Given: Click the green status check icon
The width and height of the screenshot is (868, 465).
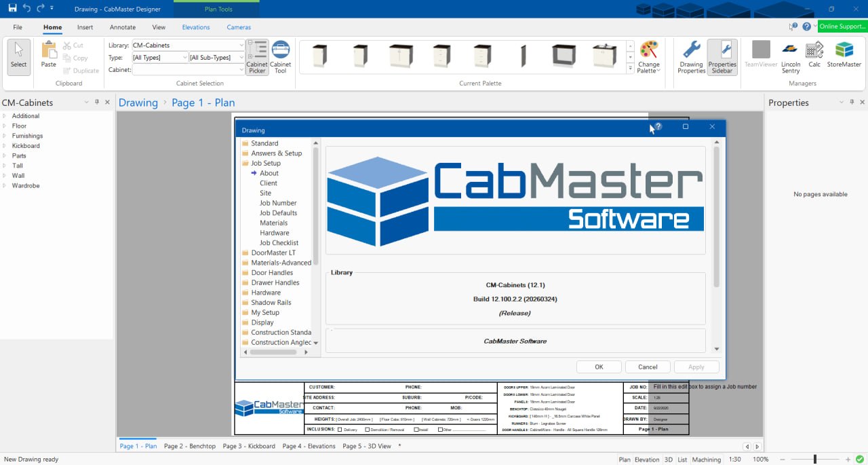Looking at the screenshot, I should 859,459.
